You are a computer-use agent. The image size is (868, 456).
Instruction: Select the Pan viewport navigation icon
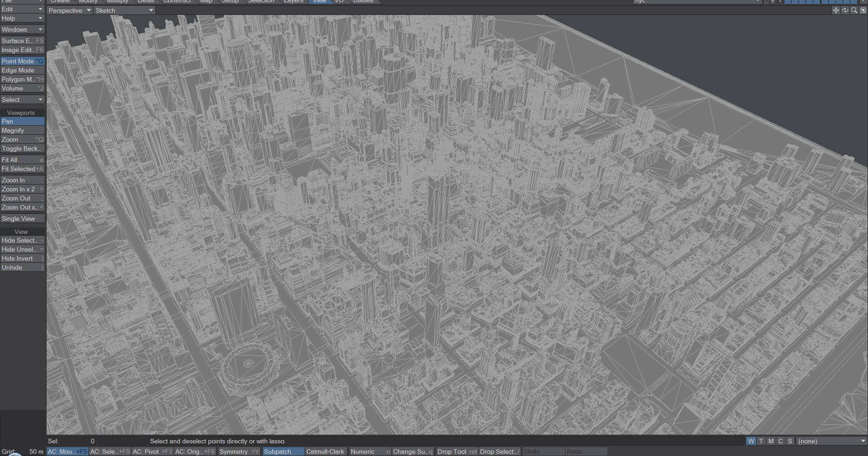(836, 10)
